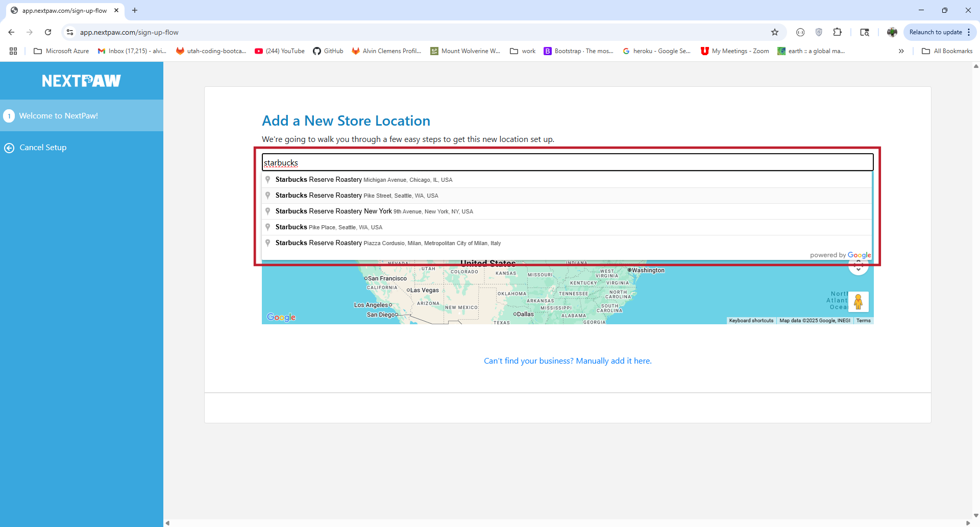The image size is (980, 527).
Task: Click the browser forward arrow
Action: tap(30, 32)
